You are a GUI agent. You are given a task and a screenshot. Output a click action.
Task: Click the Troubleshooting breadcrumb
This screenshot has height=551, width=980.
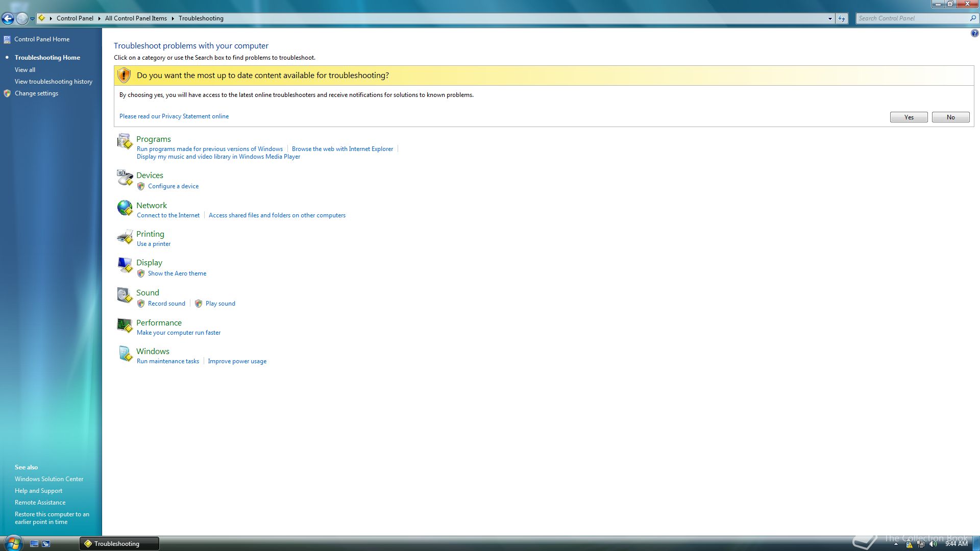[x=201, y=18]
